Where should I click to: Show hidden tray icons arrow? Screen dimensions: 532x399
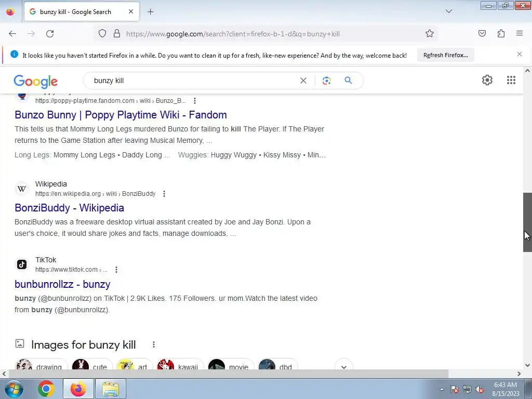[x=442, y=389]
